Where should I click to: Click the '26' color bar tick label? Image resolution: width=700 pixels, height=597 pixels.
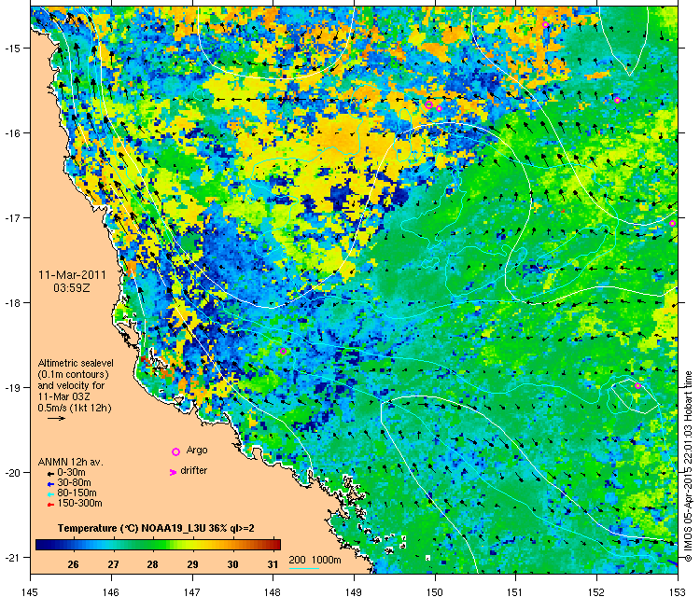[x=73, y=564]
